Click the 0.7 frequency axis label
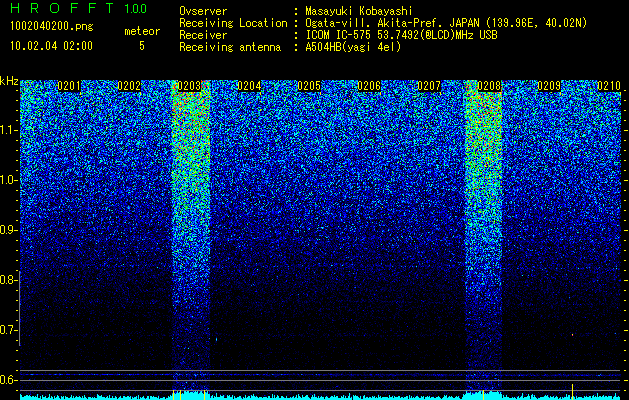629x400 pixels. click(7, 330)
